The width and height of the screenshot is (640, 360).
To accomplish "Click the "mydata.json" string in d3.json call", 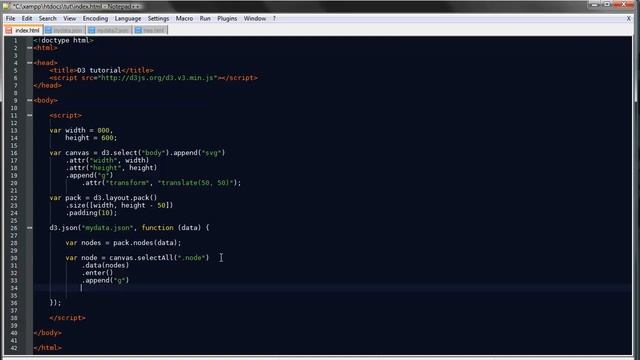I will pyautogui.click(x=108, y=228).
